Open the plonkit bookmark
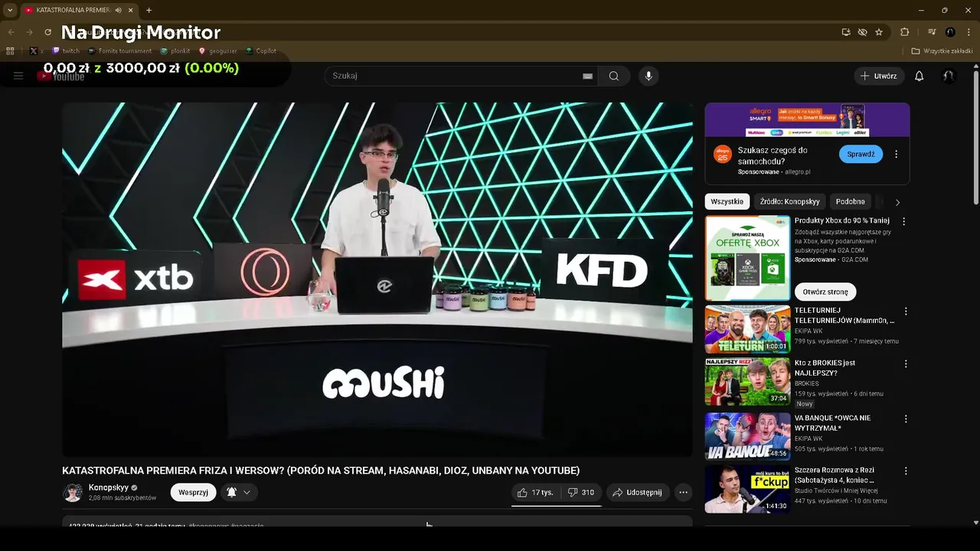The height and width of the screenshot is (551, 980). point(175,51)
